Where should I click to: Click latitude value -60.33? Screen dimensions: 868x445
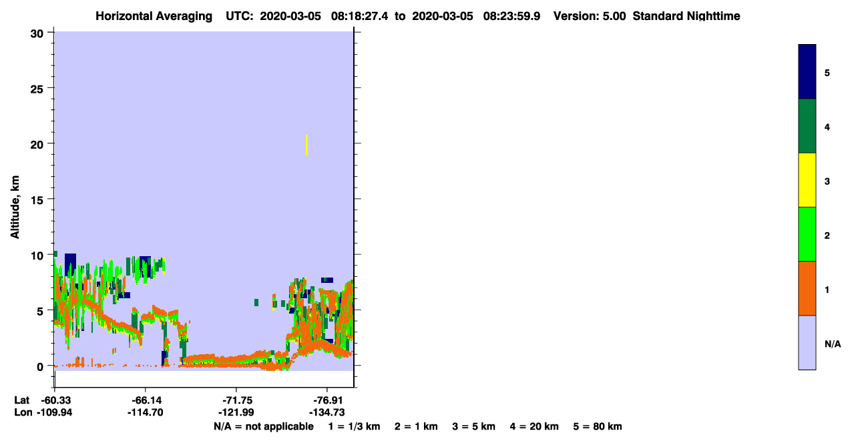point(55,400)
